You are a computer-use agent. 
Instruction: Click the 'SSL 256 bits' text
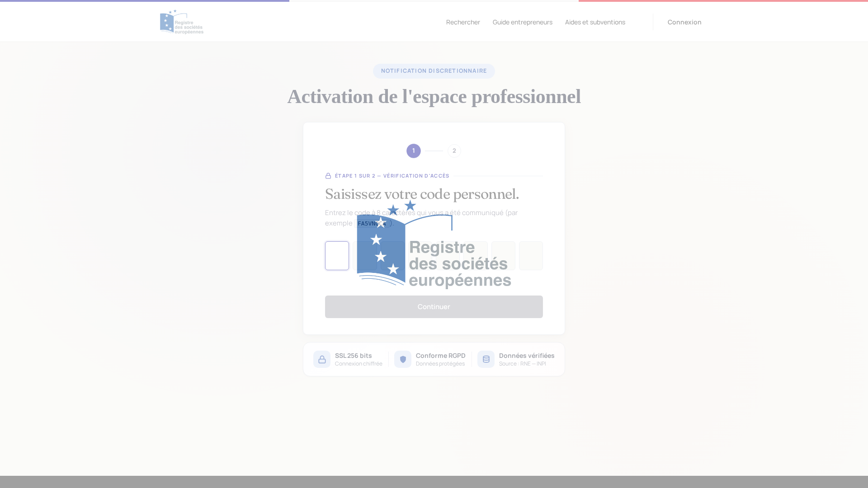point(354,356)
